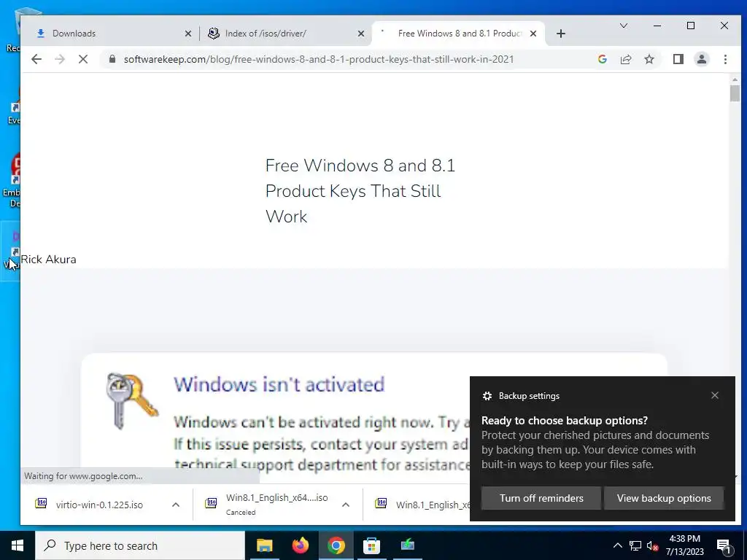This screenshot has height=560, width=747.
Task: Open the clock and date flyout
Action: (x=684, y=545)
